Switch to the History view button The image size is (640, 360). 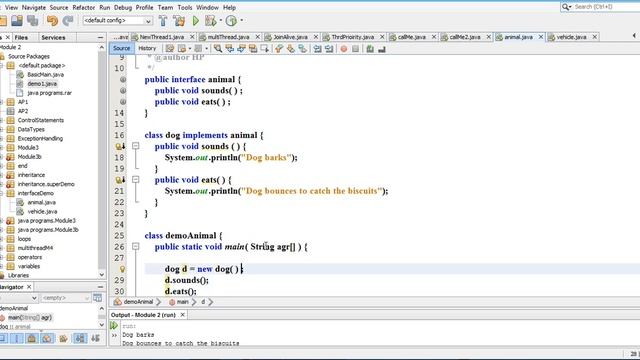(x=147, y=48)
